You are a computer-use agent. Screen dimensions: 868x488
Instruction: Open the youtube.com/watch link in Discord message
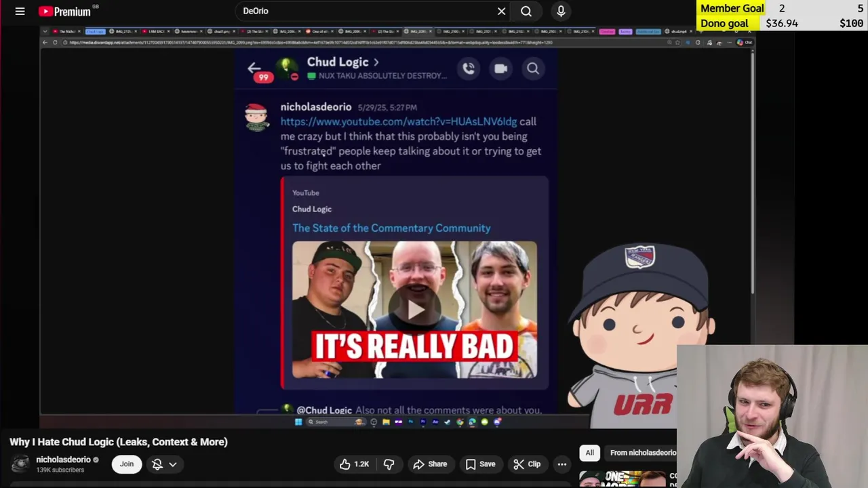pyautogui.click(x=399, y=121)
